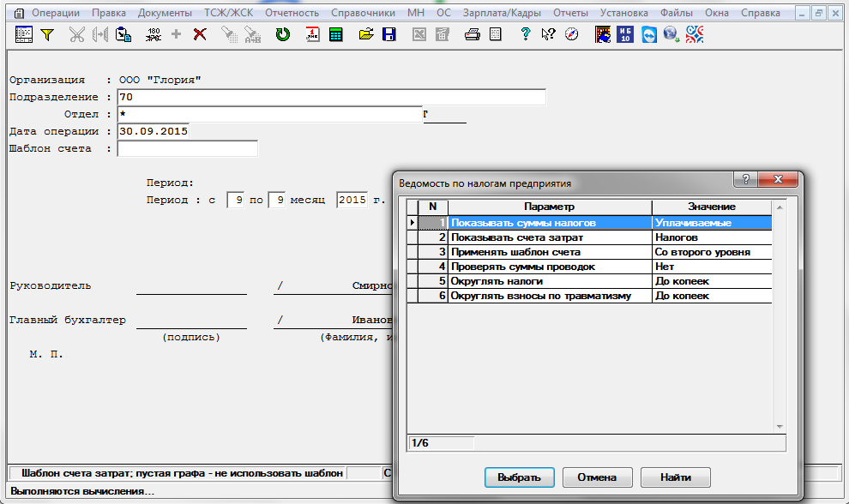Open the Файлы menu

677,13
